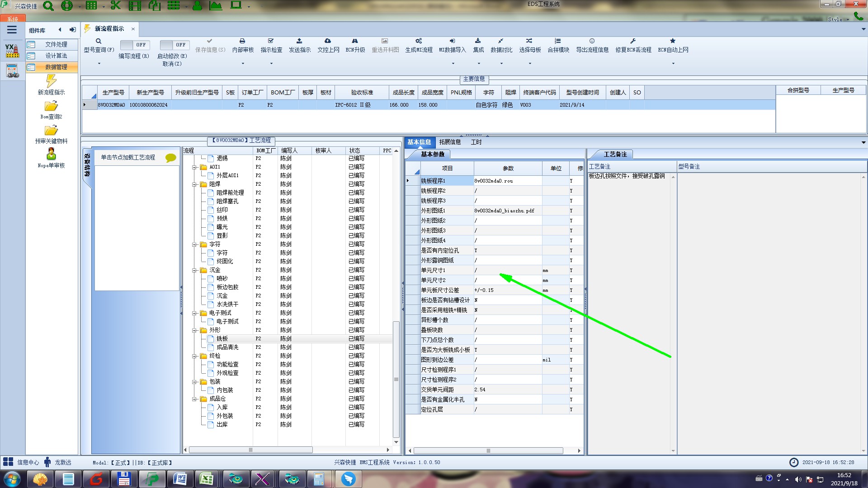The width and height of the screenshot is (868, 488).
Task: Open 新流程指示 lightning icon in sidebar
Action: tap(51, 81)
